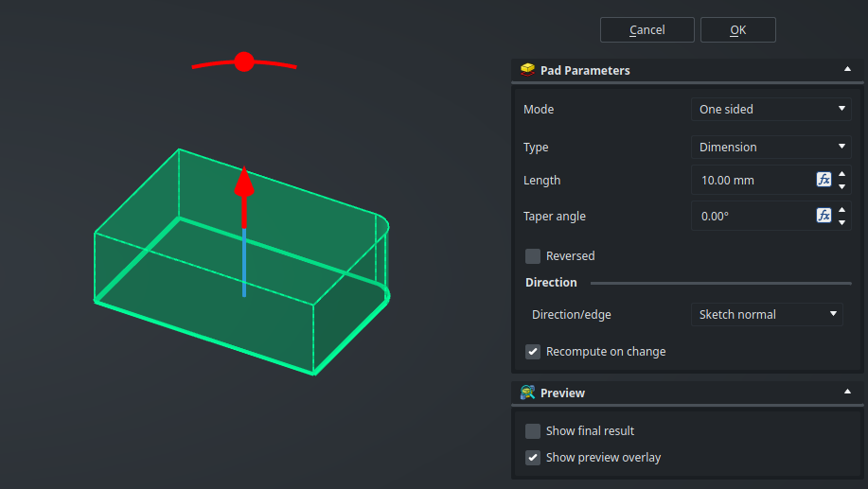Decrease Taper angle with the down arrow
Screen dimensions: 868x489
click(x=841, y=222)
